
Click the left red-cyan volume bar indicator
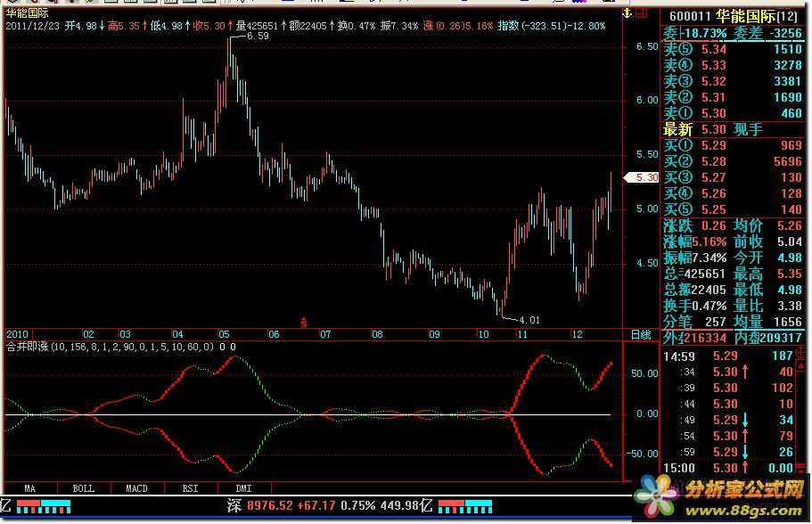point(44,506)
